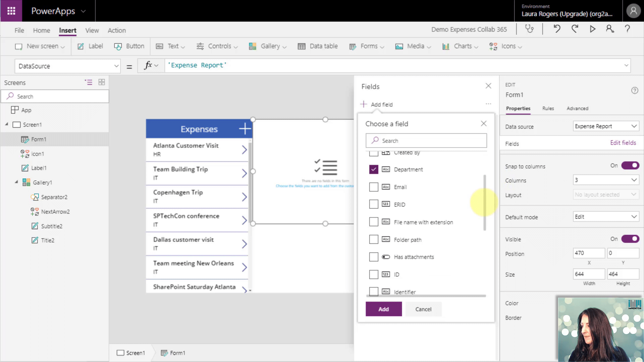Collapse the Screen1 tree node

pyautogui.click(x=6, y=124)
